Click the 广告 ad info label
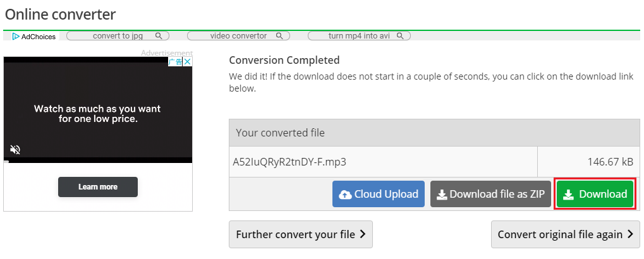Viewport: 644px width, 259px height. (x=175, y=61)
